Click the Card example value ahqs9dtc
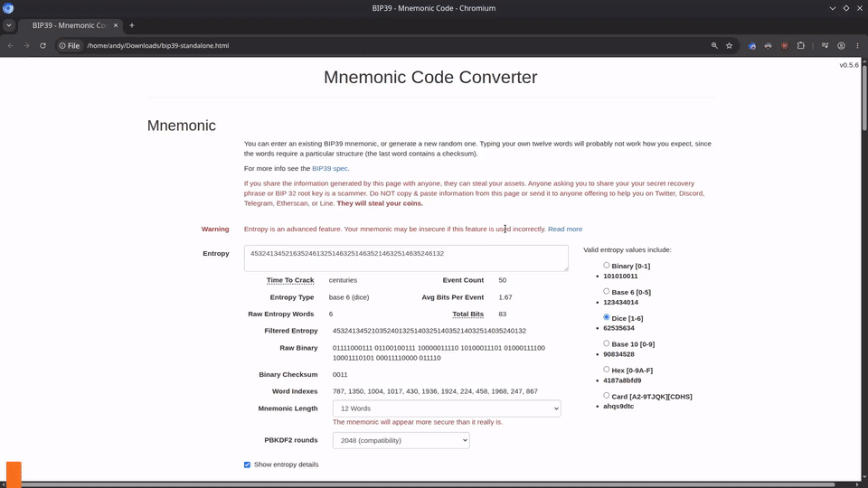The width and height of the screenshot is (868, 488). tap(618, 406)
